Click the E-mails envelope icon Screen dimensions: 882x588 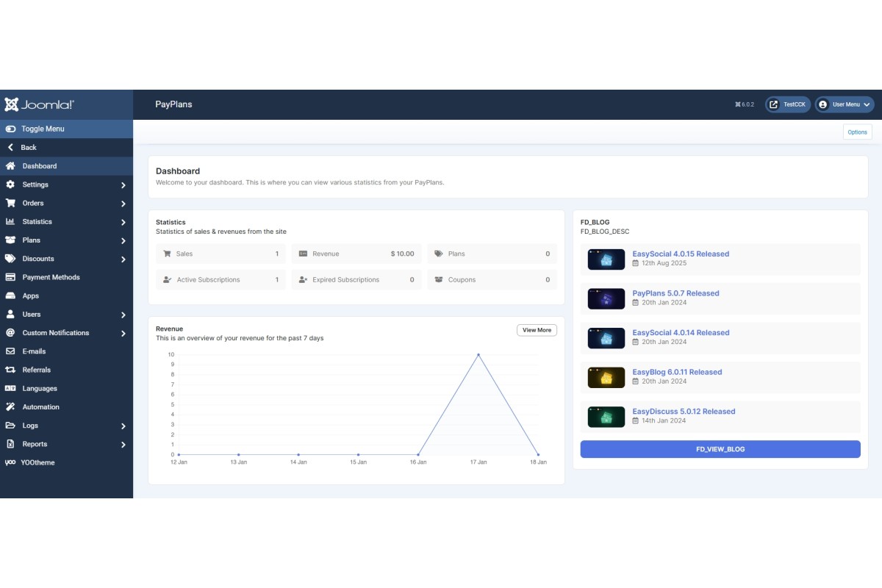[x=10, y=351]
